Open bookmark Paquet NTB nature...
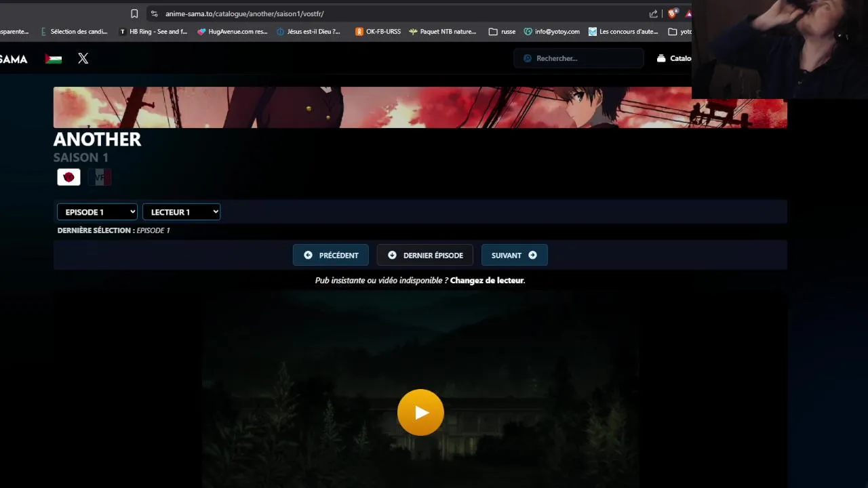This screenshot has width=868, height=488. click(x=442, y=31)
